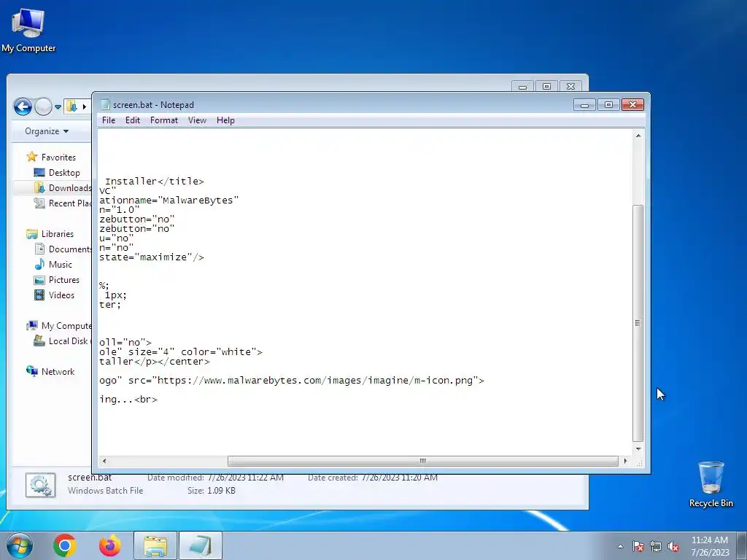The height and width of the screenshot is (560, 747).
Task: Click the Notepad resize grip corner
Action: pyautogui.click(x=639, y=462)
